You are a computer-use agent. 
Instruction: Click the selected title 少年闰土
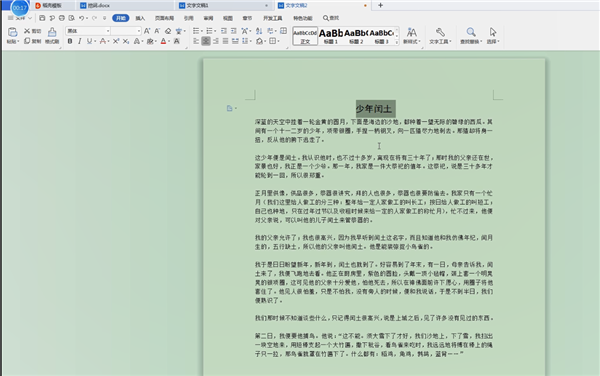374,109
